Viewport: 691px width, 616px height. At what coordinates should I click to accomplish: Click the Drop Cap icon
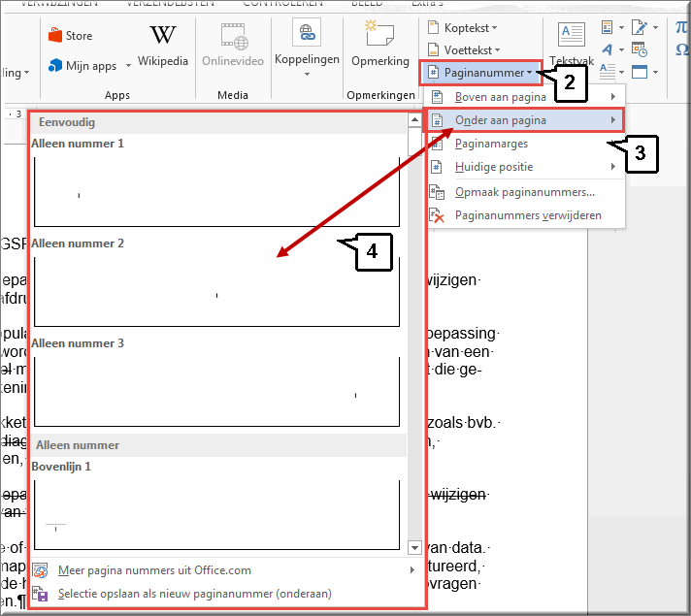click(608, 71)
